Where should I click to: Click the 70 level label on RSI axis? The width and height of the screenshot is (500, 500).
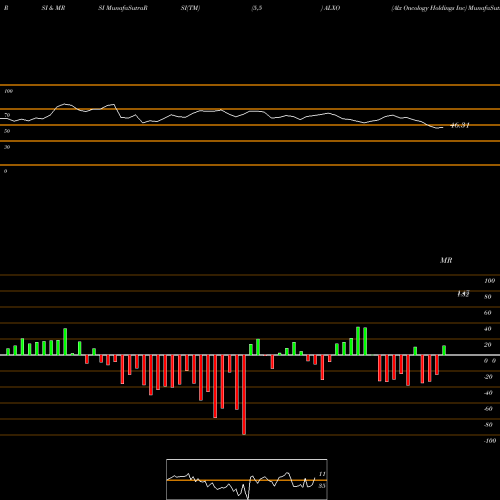point(7,115)
